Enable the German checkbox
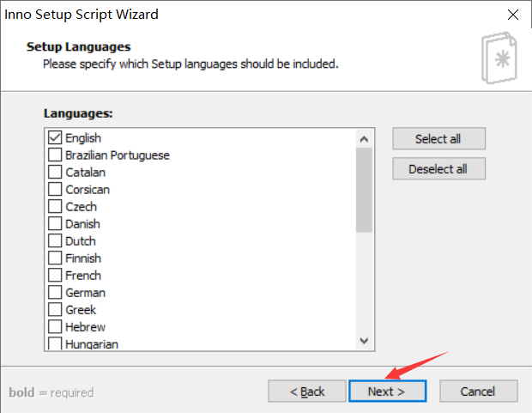 pos(55,292)
